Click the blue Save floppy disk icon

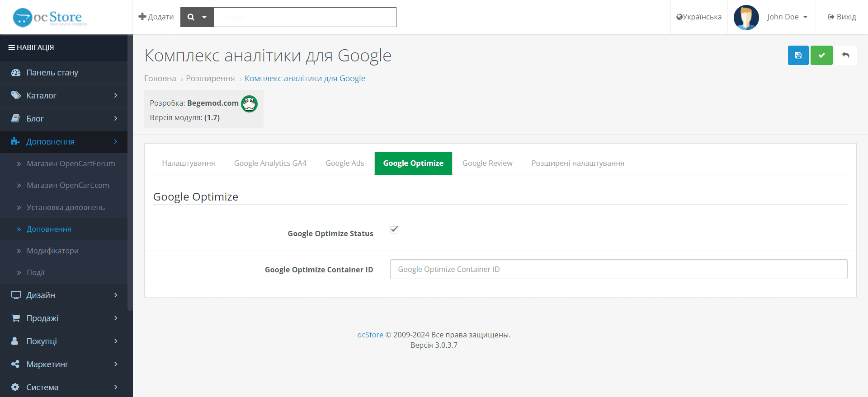click(x=798, y=56)
